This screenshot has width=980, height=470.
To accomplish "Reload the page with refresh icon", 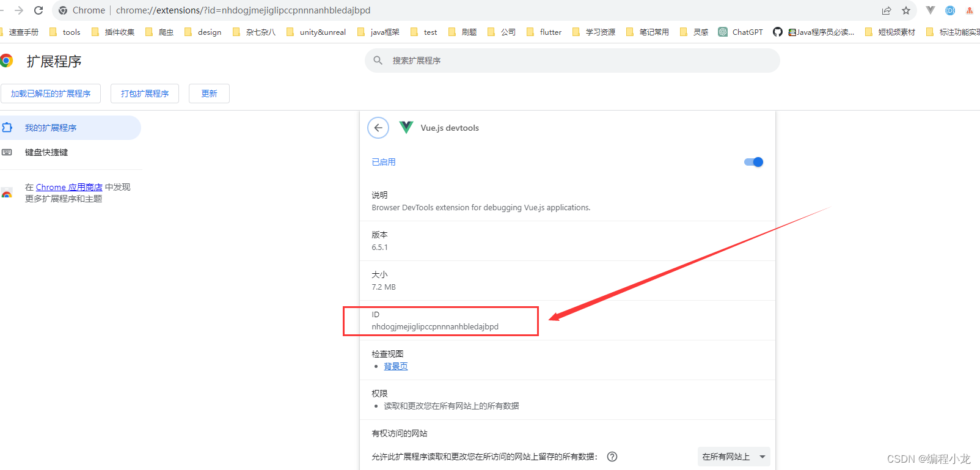I will 38,10.
